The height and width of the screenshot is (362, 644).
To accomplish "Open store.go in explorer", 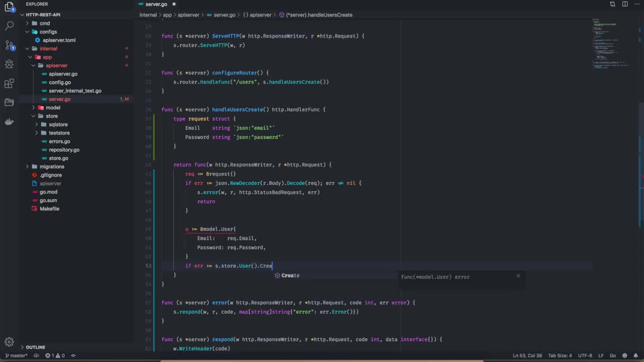I will click(x=58, y=158).
